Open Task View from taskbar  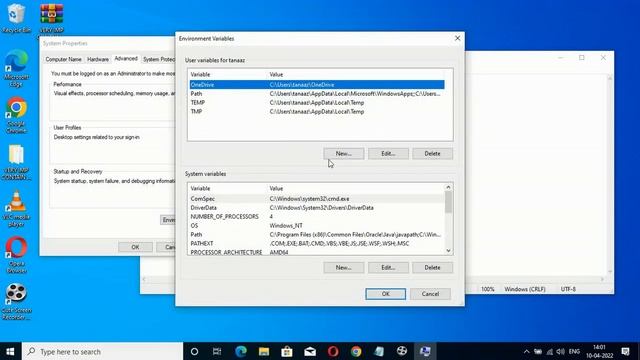click(217, 351)
